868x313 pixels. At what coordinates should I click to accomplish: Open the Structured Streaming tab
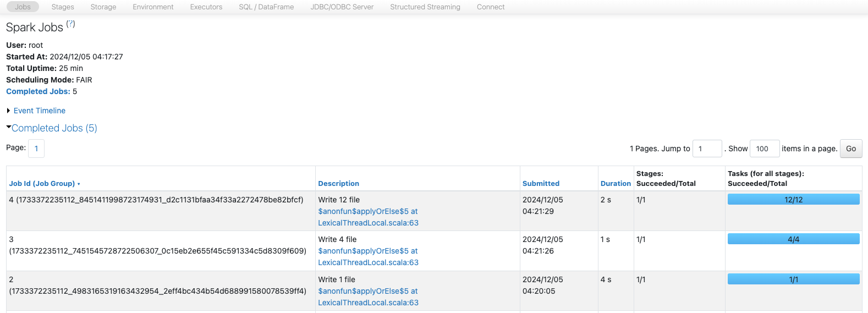(425, 7)
